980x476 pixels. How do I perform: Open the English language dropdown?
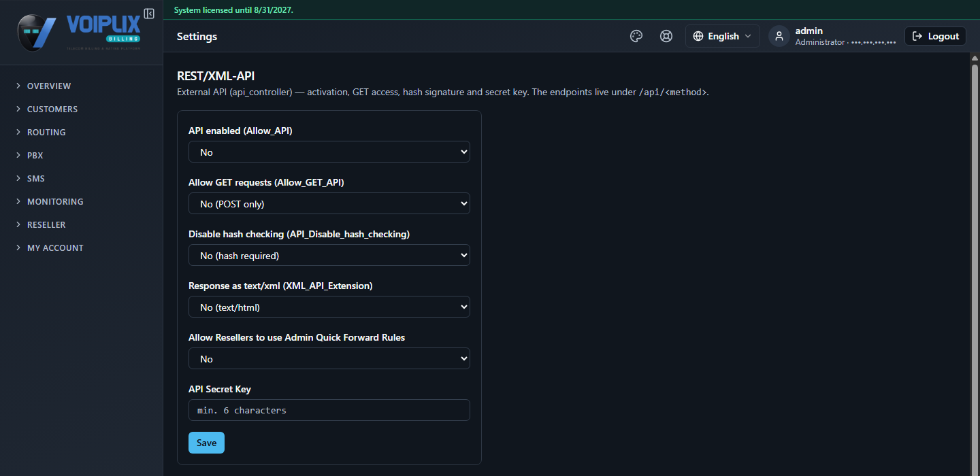click(x=723, y=36)
